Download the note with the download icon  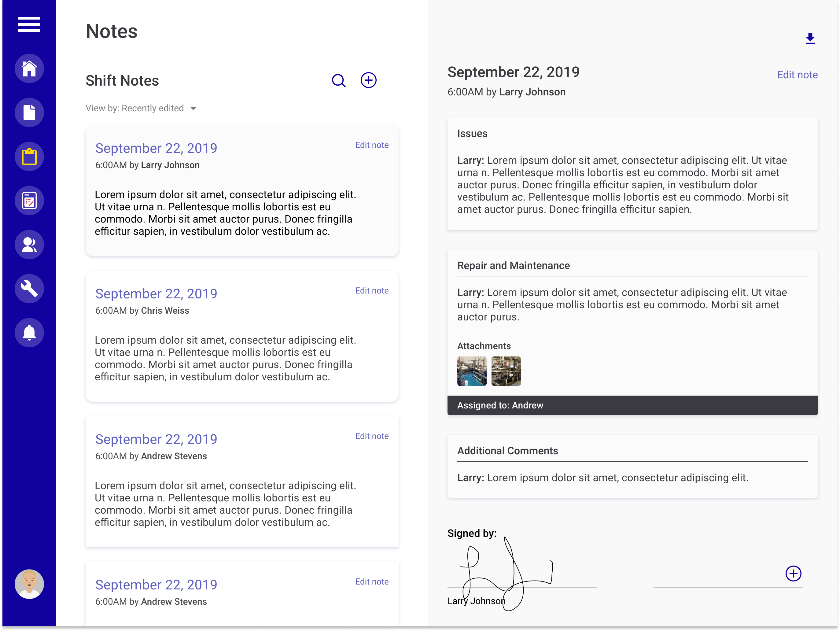810,39
